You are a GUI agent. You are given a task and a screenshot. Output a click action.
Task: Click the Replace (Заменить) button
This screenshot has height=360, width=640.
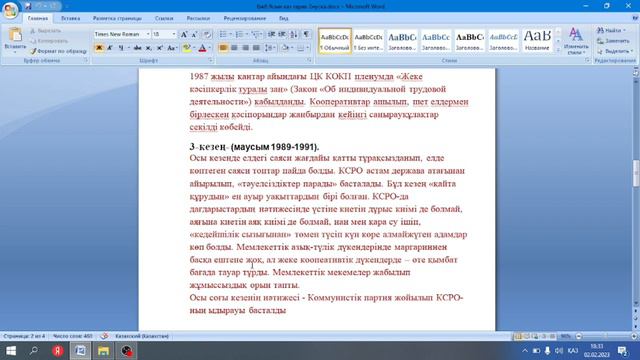613,41
